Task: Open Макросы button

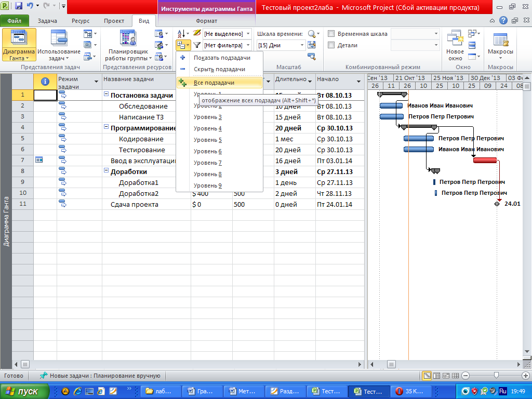Action: pyautogui.click(x=500, y=45)
